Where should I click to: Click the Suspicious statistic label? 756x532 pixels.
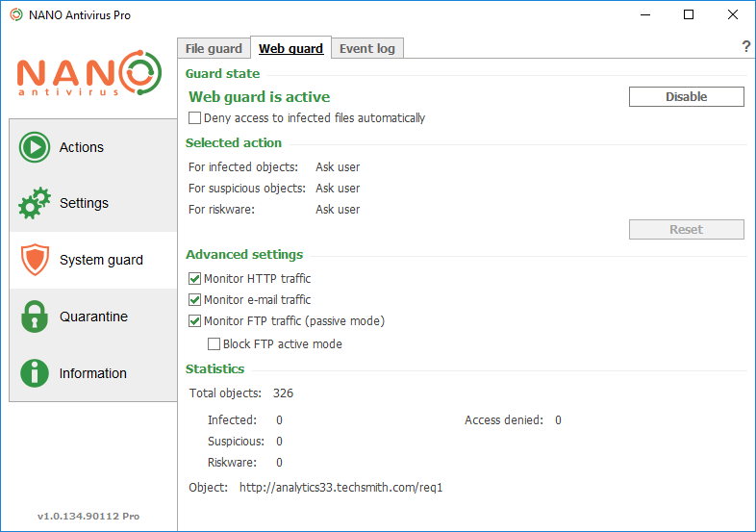click(x=236, y=442)
